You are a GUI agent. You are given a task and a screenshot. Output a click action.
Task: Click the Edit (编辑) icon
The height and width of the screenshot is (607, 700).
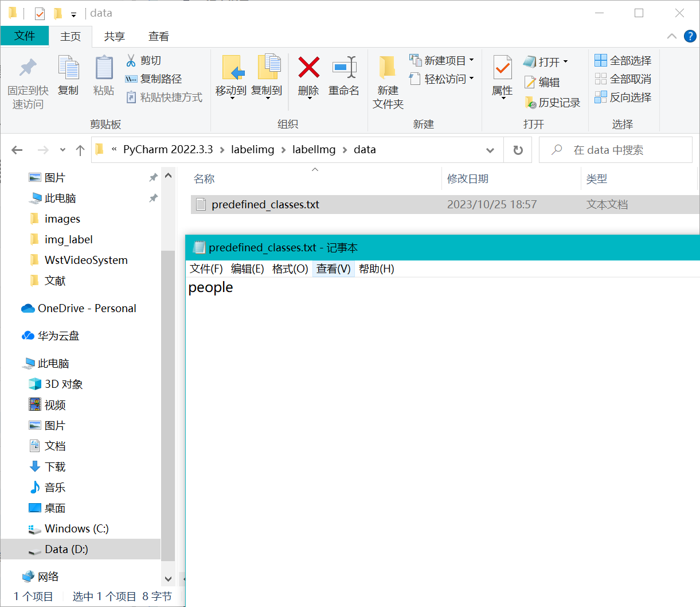530,82
